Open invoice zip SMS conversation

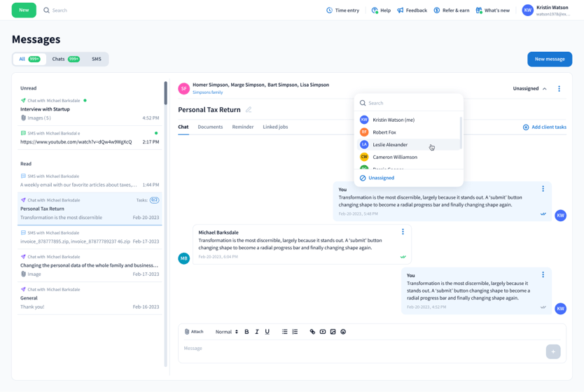[x=90, y=237]
